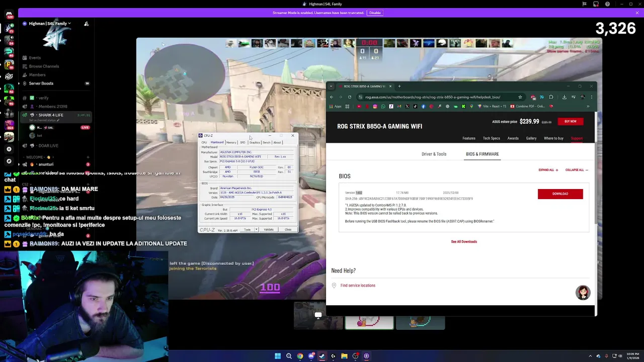The width and height of the screenshot is (644, 362).
Task: Open Browse Channels in Discord
Action: 44,66
